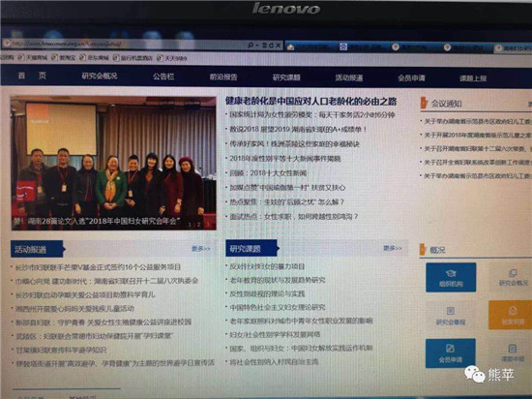Open article 数说2018 展望2019 湖南省妇联

298,130
